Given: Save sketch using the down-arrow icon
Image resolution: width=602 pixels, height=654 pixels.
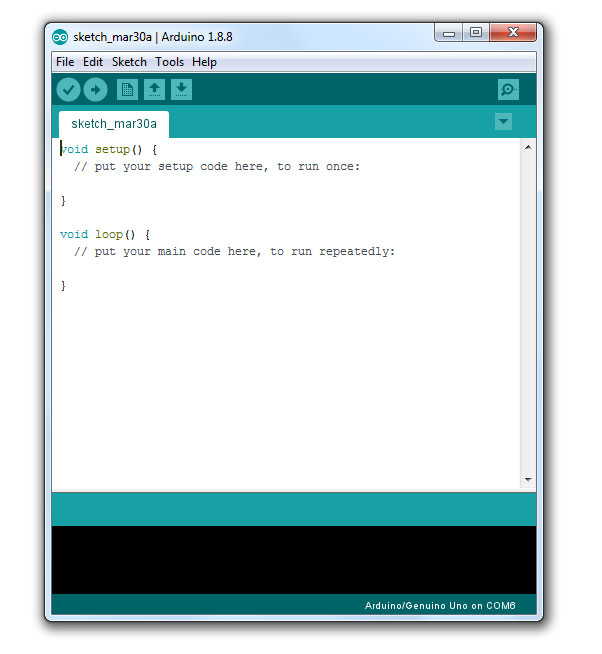Looking at the screenshot, I should tap(181, 89).
